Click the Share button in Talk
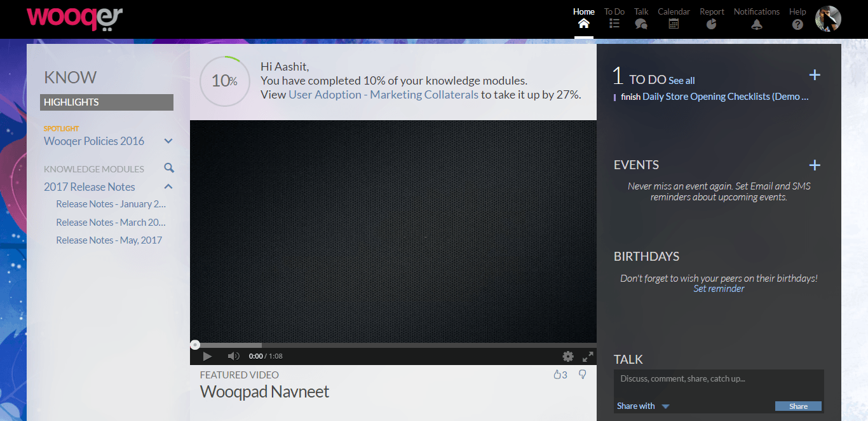 (798, 406)
